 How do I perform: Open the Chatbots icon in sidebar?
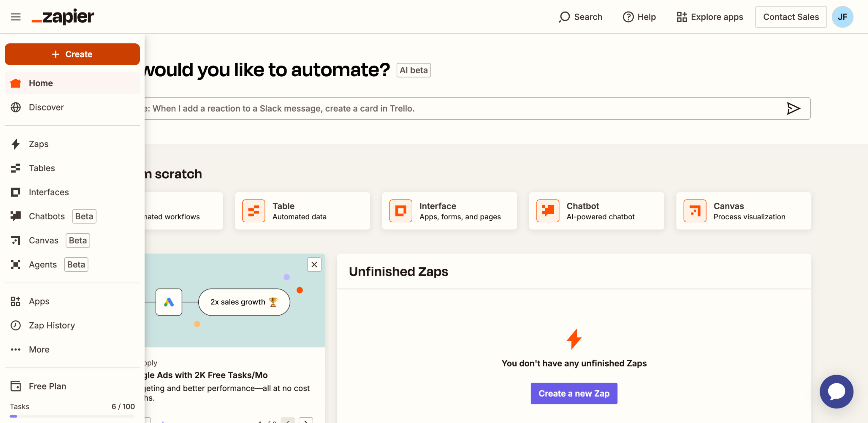pyautogui.click(x=16, y=216)
